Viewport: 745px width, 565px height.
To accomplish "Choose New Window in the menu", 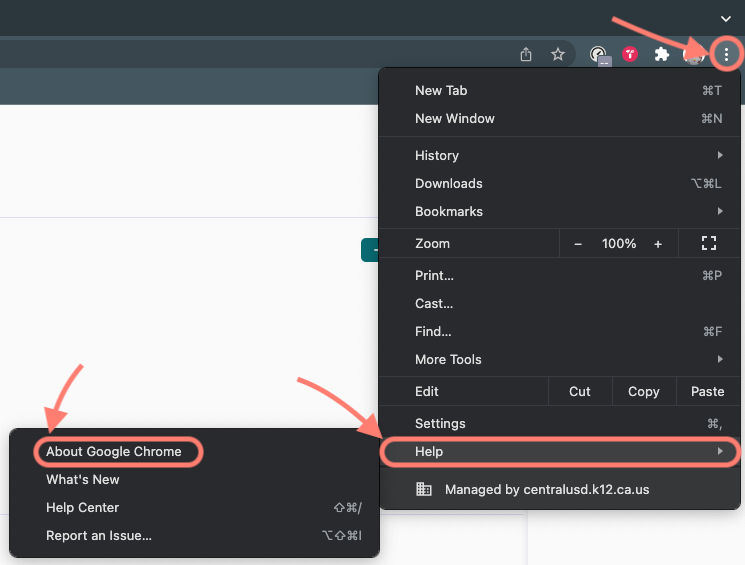I will (x=560, y=119).
